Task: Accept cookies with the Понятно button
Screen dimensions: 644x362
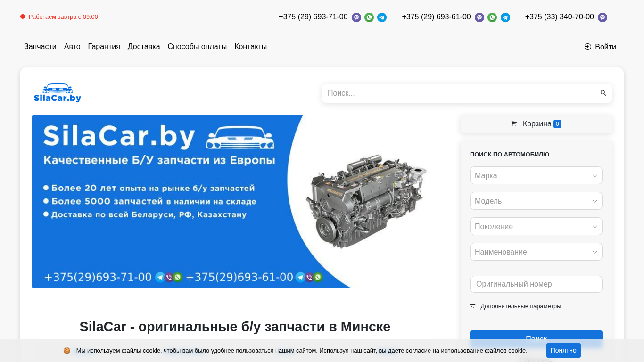Action: [563, 351]
